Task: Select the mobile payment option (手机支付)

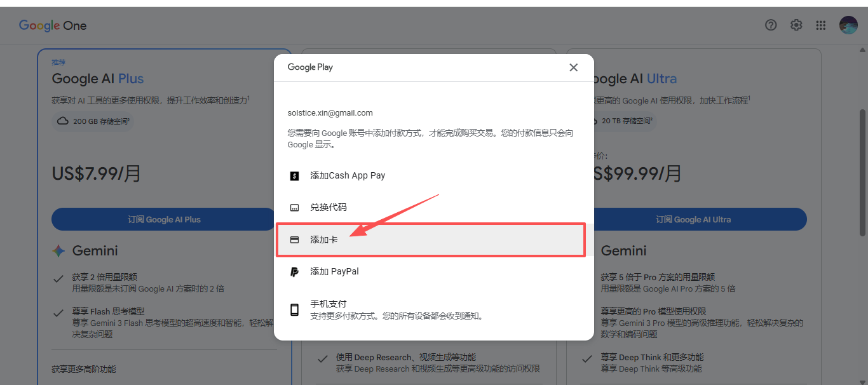Action: tap(433, 309)
